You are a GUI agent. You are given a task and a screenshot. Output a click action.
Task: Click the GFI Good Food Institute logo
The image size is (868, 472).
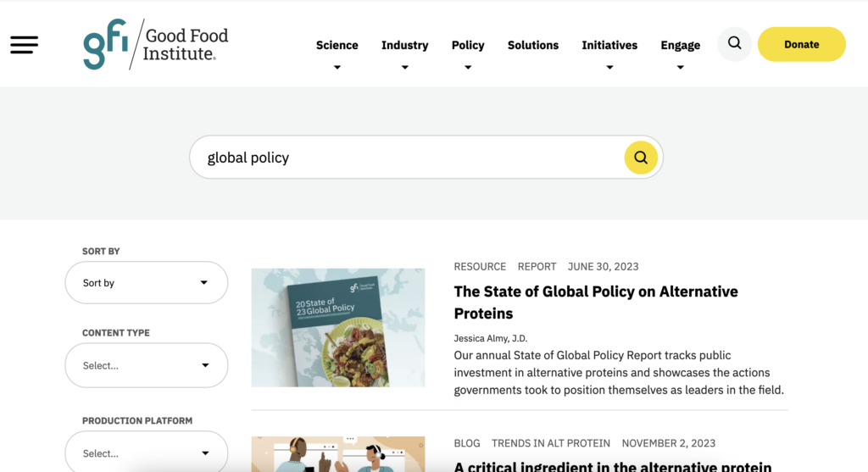click(156, 45)
